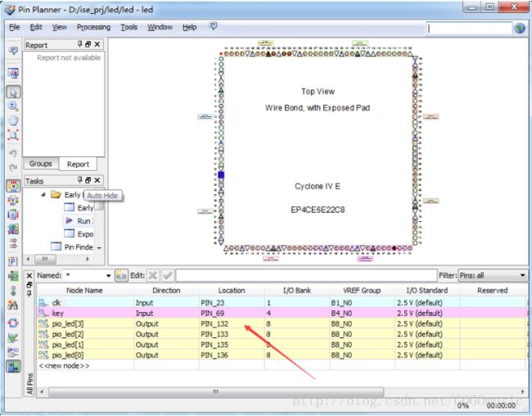
Task: Click the Fit in Window tool
Action: tap(13, 135)
